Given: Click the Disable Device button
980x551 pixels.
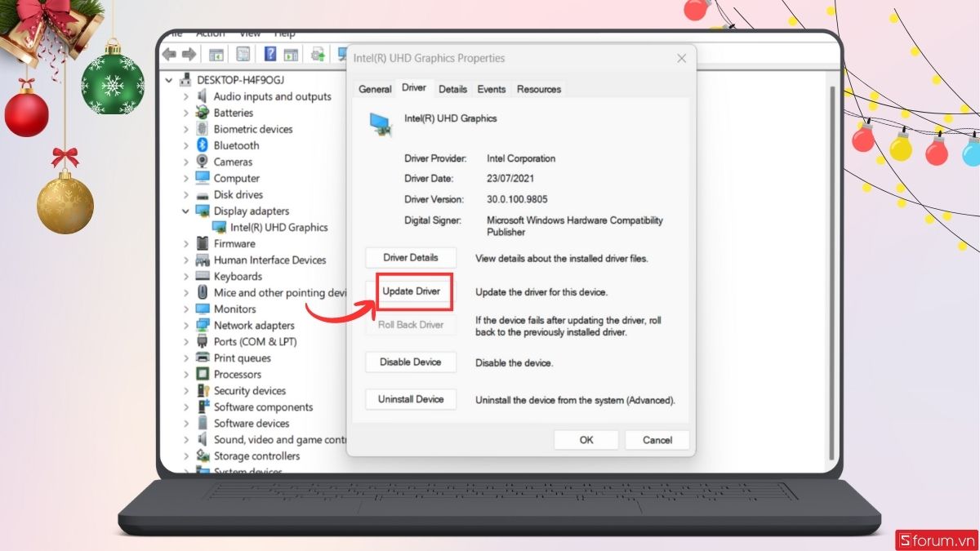Looking at the screenshot, I should [410, 362].
